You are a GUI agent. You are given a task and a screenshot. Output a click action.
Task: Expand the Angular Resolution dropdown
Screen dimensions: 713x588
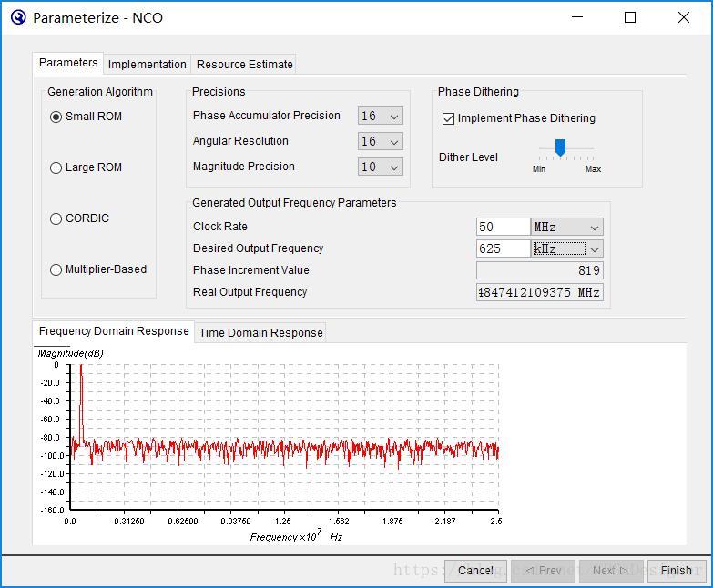(x=380, y=141)
